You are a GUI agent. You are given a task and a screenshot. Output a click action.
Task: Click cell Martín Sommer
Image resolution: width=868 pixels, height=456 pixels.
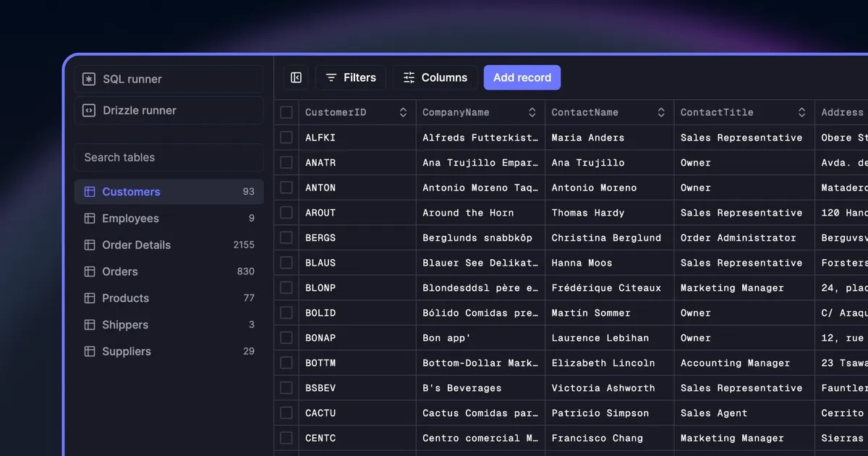pyautogui.click(x=610, y=313)
